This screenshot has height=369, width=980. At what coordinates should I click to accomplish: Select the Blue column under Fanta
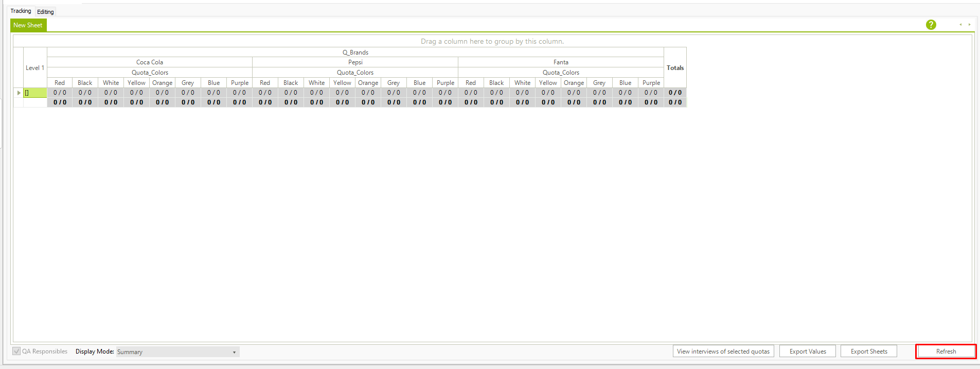pyautogui.click(x=625, y=83)
